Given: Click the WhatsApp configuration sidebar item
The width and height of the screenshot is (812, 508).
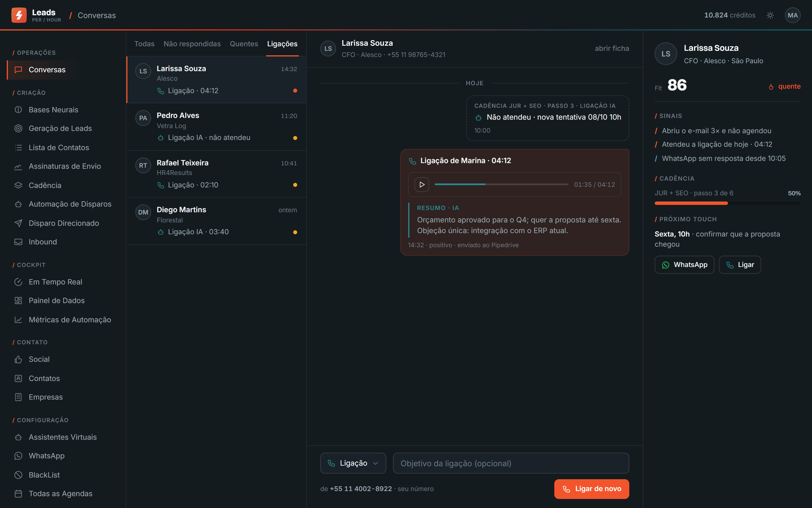Looking at the screenshot, I should (62, 456).
